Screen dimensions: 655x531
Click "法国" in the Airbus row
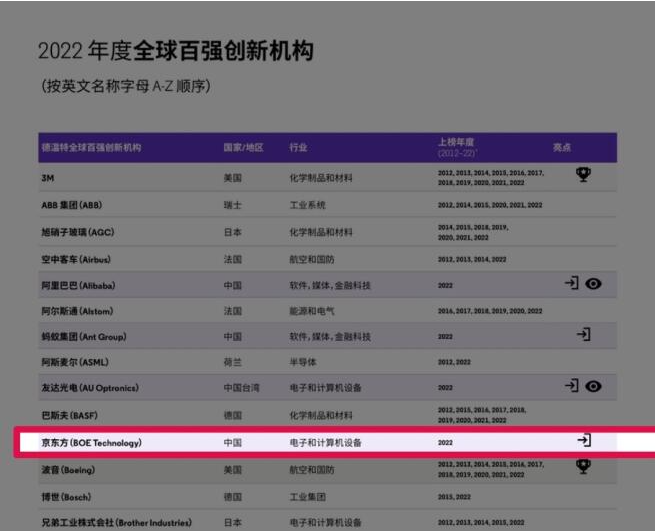233,259
